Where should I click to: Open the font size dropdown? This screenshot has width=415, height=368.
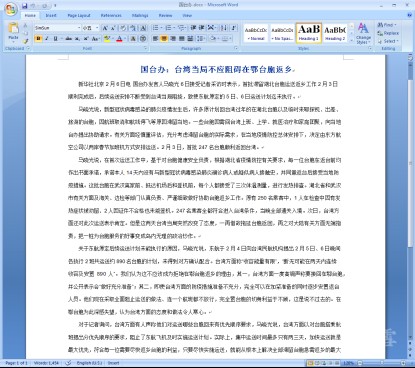point(97,28)
